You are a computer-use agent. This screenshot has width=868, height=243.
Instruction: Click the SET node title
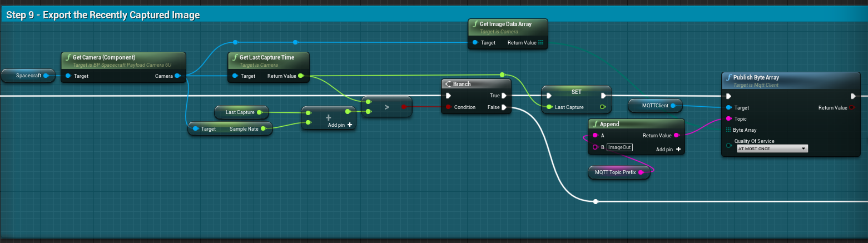coord(576,92)
